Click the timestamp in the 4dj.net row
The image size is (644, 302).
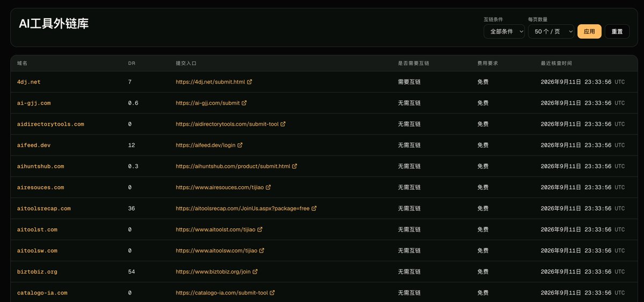coord(582,82)
